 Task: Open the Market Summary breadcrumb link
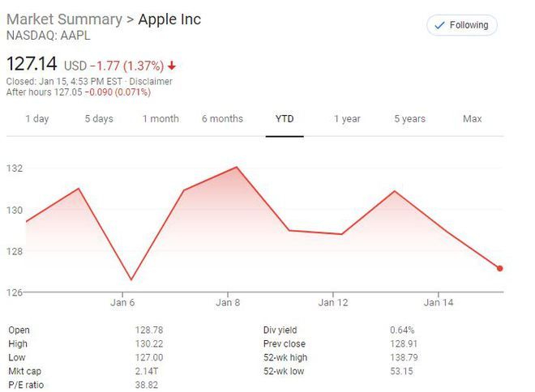pos(62,19)
